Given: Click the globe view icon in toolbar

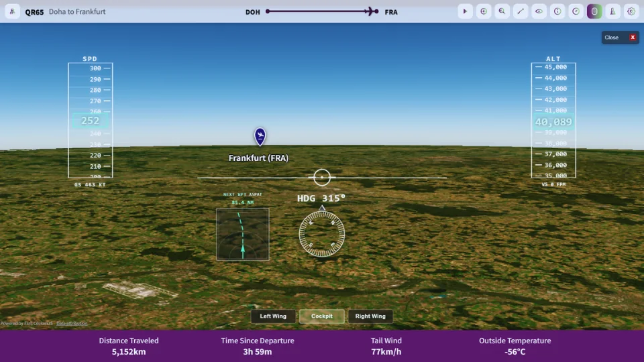Looking at the screenshot, I should (484, 11).
